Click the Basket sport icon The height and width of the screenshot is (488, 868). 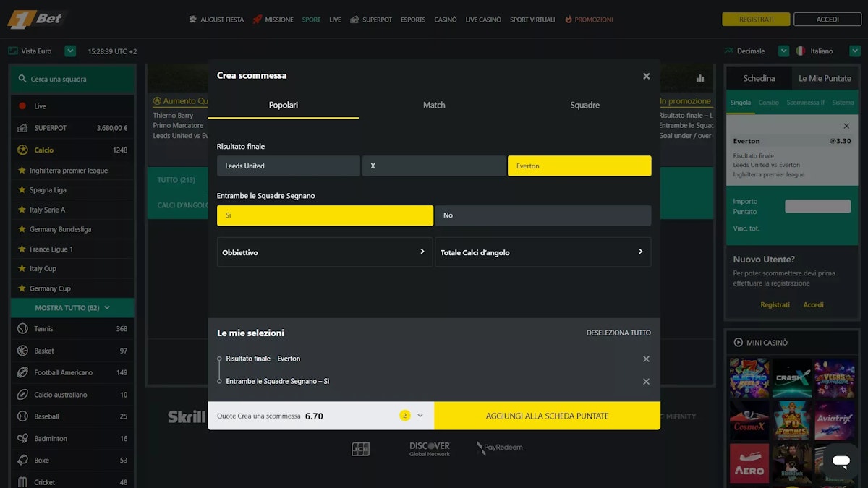(22, 351)
